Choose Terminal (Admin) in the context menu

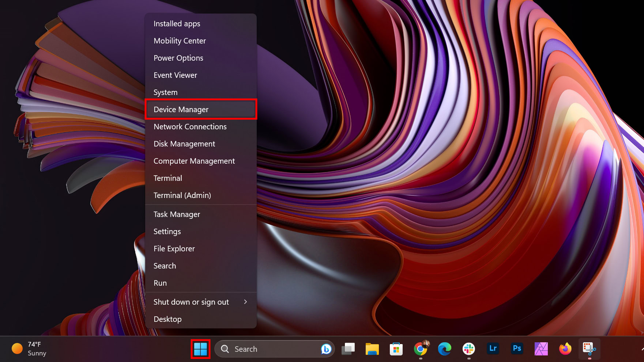[x=182, y=195]
